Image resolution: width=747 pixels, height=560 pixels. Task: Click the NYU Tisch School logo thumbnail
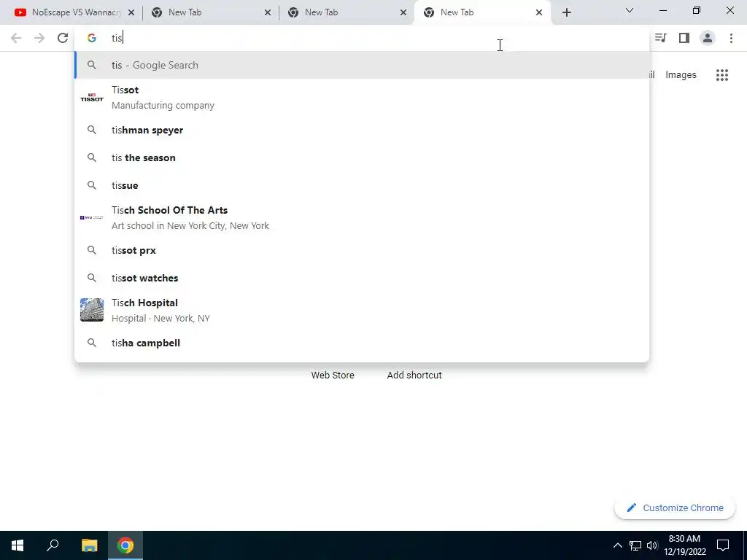(92, 217)
